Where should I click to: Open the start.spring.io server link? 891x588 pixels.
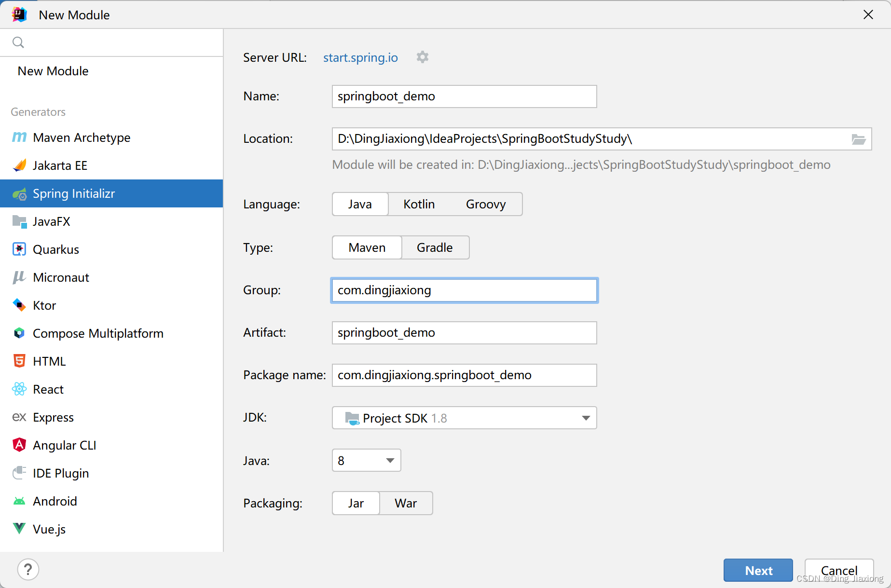coord(360,57)
